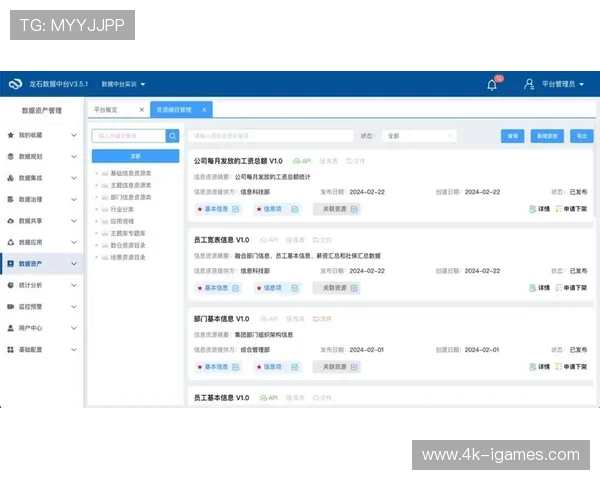The height and width of the screenshot is (480, 600).
Task: Click the green API tag on 员工基本信息 card
Action: 269,398
